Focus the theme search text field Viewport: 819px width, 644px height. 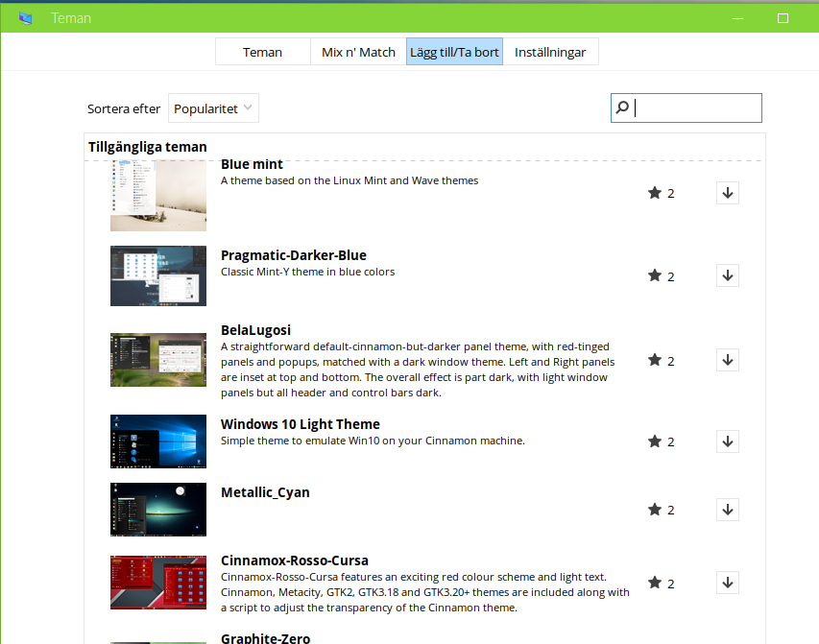coord(696,108)
